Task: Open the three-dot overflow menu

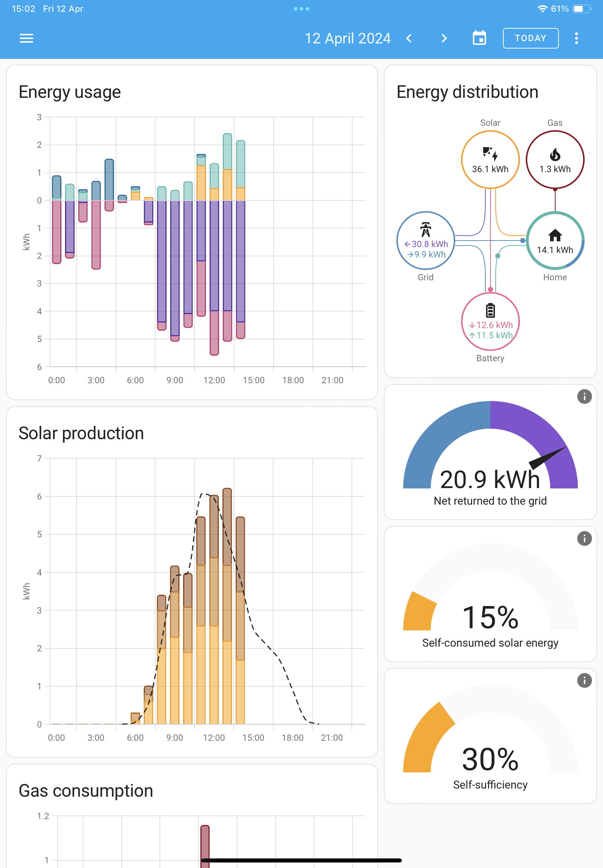Action: (x=576, y=38)
